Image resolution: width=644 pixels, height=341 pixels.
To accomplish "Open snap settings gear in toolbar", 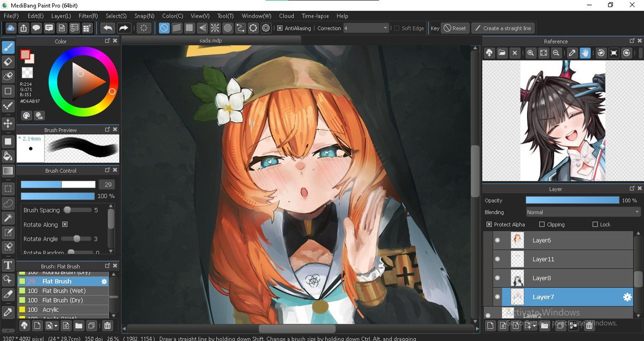I will point(266,28).
